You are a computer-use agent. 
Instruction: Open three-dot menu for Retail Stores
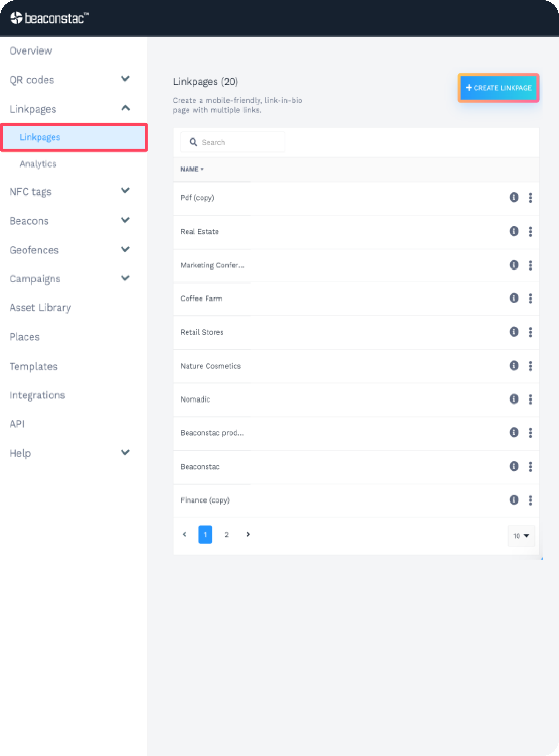pyautogui.click(x=530, y=332)
